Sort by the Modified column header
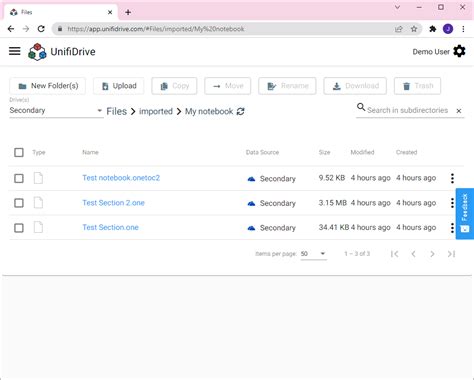The image size is (474, 380). click(x=362, y=152)
